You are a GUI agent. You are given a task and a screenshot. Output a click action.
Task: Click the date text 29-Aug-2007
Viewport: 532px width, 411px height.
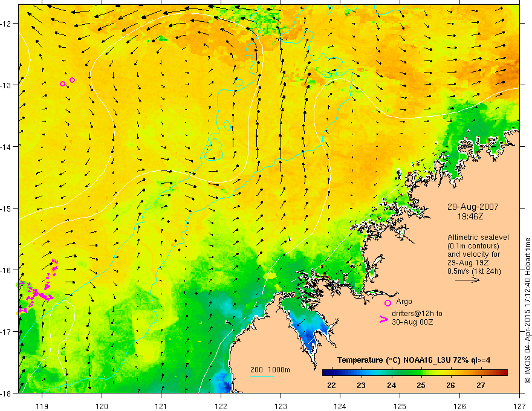[x=473, y=207]
